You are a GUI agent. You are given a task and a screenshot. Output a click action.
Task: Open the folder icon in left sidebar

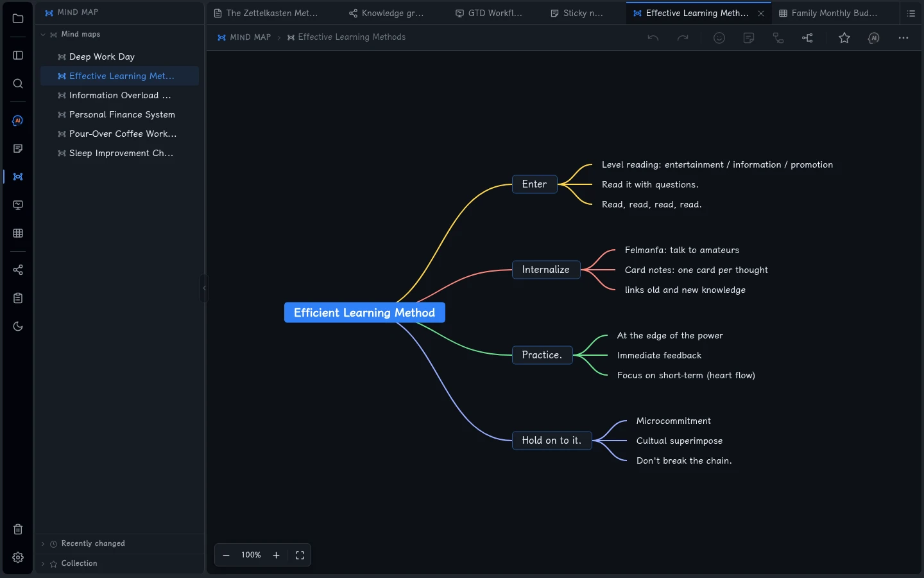(18, 19)
